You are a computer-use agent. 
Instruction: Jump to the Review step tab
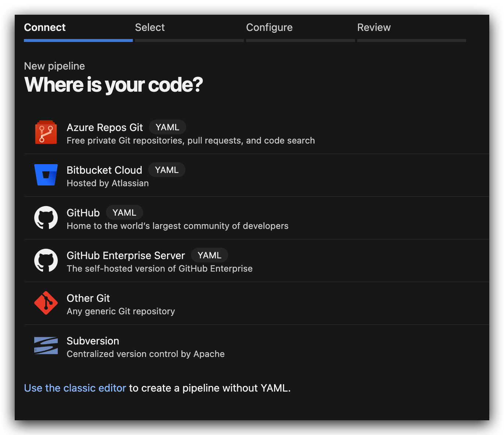pyautogui.click(x=374, y=28)
